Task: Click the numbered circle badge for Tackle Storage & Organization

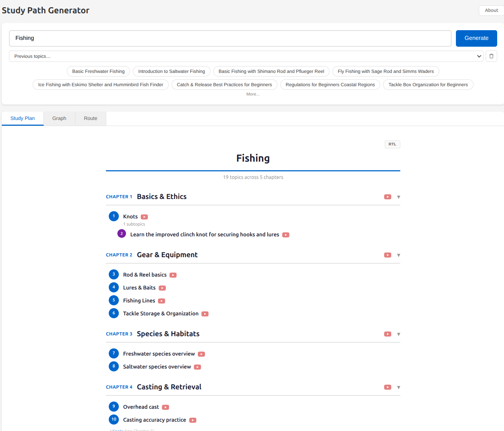Action: (114, 313)
